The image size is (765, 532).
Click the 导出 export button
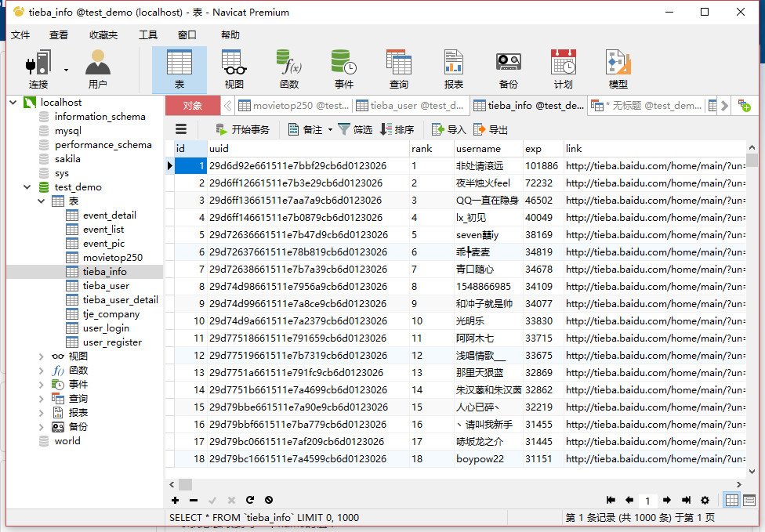coord(491,130)
